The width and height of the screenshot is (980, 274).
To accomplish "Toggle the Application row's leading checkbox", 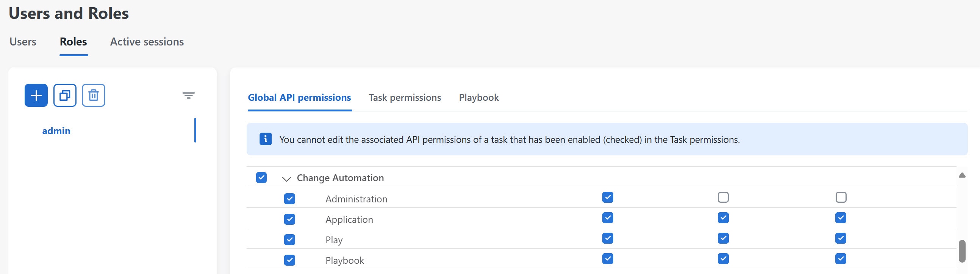I will pyautogui.click(x=289, y=219).
